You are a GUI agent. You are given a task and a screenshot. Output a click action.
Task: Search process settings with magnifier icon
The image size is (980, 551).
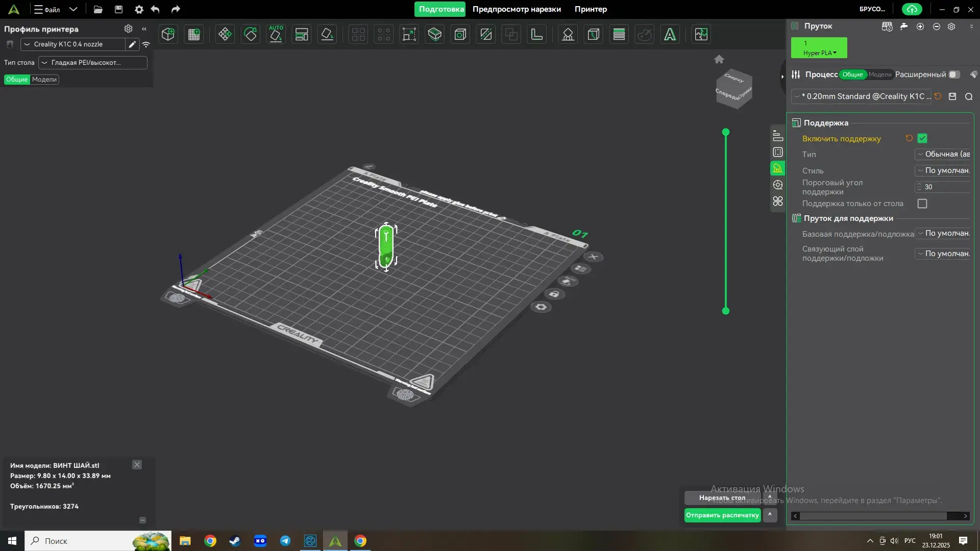pyautogui.click(x=969, y=96)
